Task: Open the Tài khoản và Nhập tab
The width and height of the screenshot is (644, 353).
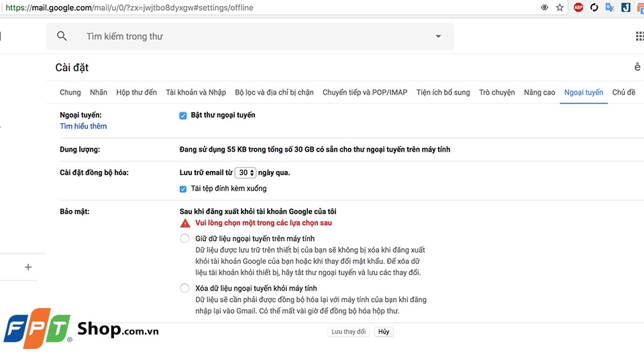Action: click(196, 93)
